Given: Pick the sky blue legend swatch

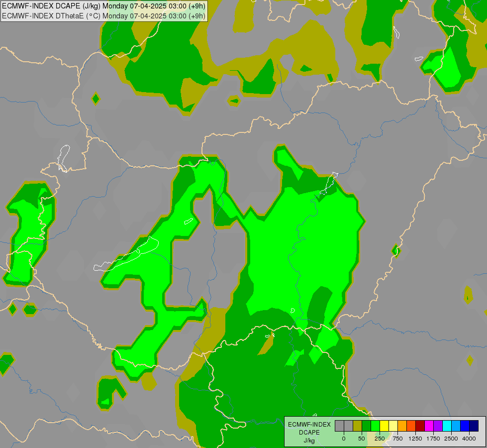Looking at the screenshot, I should 456,426.
